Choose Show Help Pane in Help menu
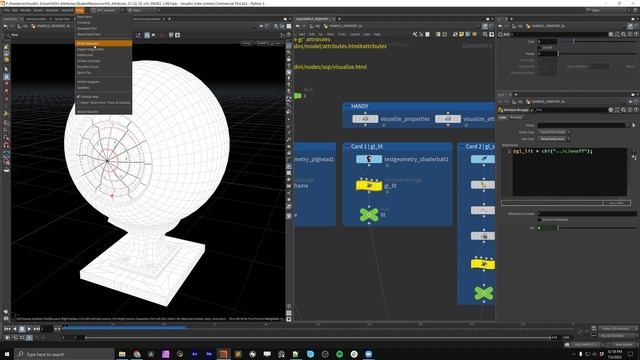This screenshot has height=360, width=640. tap(89, 34)
